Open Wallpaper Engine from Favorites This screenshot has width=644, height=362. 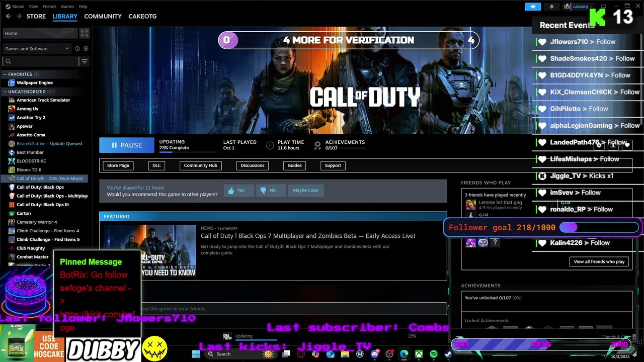tap(34, 82)
